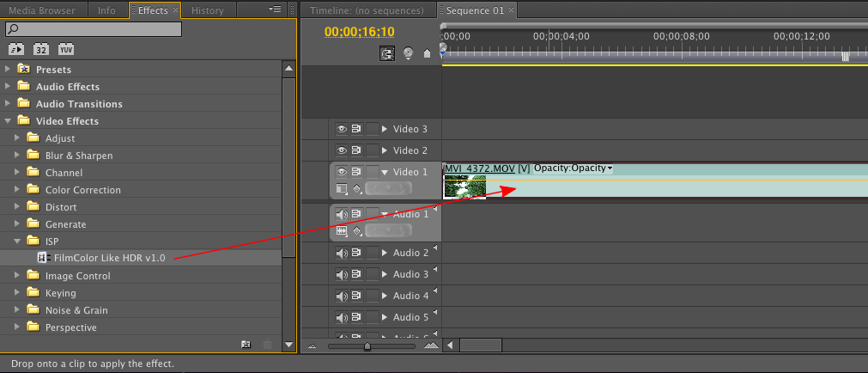Toggle track lock box for Video 1
Image resolution: width=868 pixels, height=373 pixels.
coord(373,172)
